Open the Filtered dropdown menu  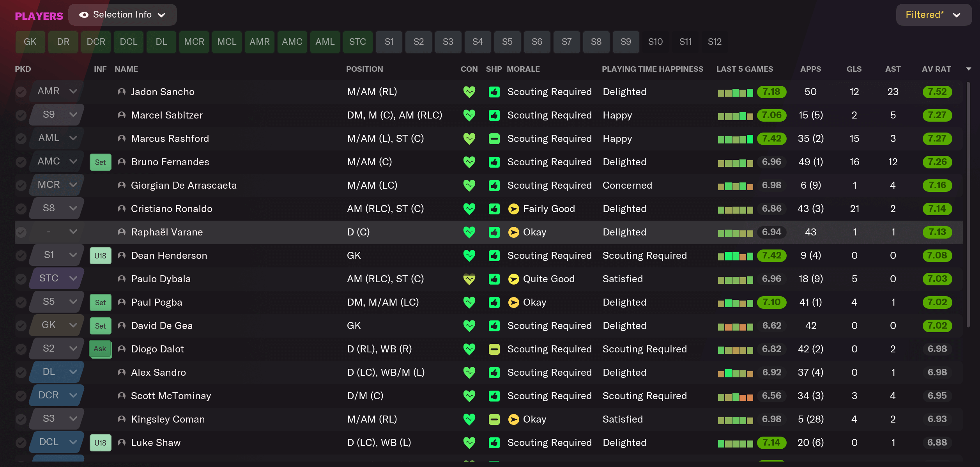click(933, 14)
